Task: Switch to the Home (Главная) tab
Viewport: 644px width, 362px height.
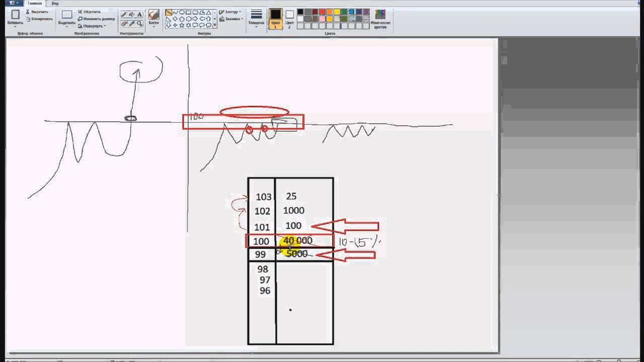Action: [35, 3]
